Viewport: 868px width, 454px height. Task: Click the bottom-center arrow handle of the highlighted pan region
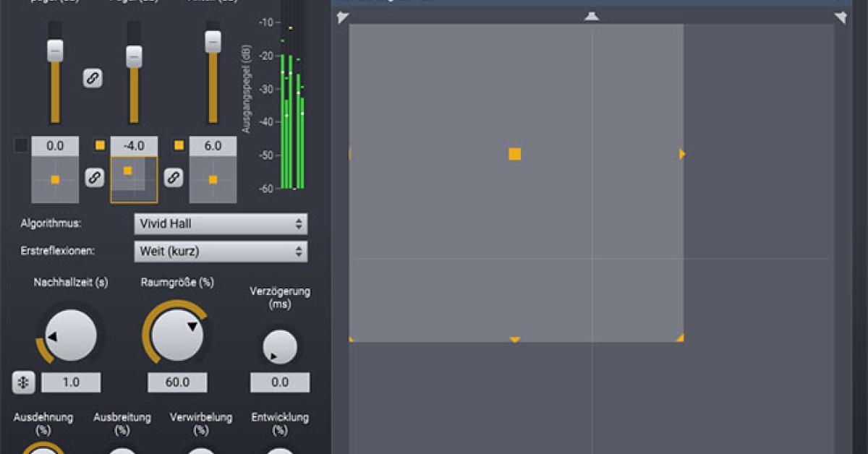[x=514, y=339]
